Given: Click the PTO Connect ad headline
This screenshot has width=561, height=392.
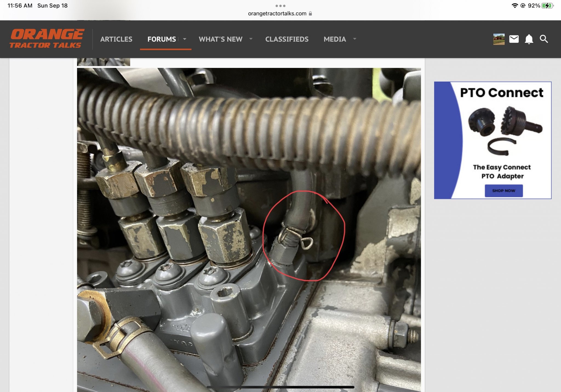Looking at the screenshot, I should (501, 93).
